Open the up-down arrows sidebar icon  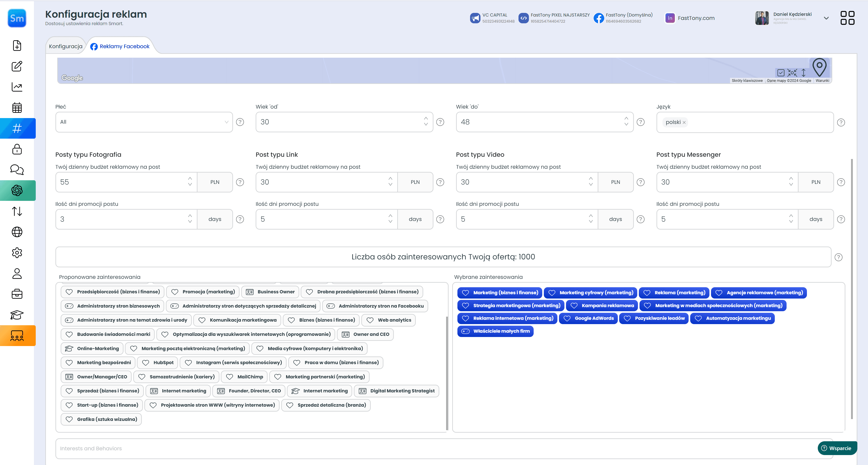17,211
